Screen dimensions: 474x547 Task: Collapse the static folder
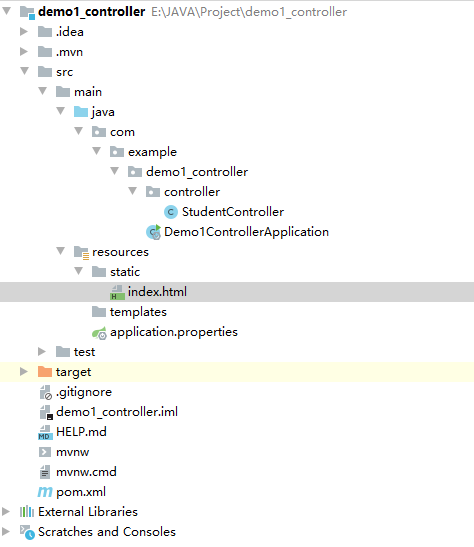pyautogui.click(x=78, y=271)
